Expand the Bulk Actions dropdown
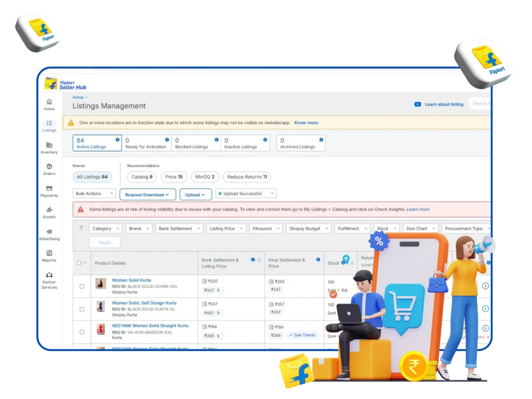532x399 pixels. [94, 194]
